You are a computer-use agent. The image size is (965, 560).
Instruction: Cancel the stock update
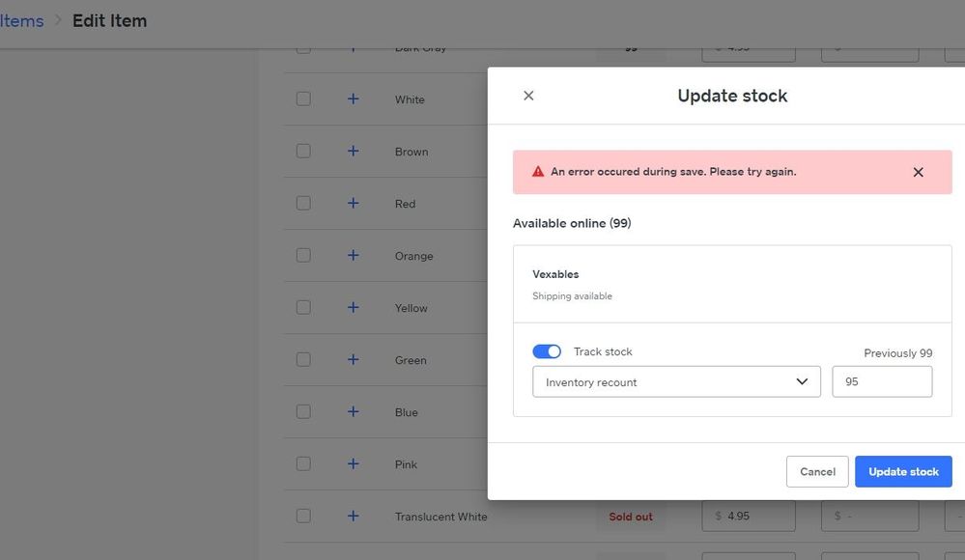pyautogui.click(x=817, y=471)
